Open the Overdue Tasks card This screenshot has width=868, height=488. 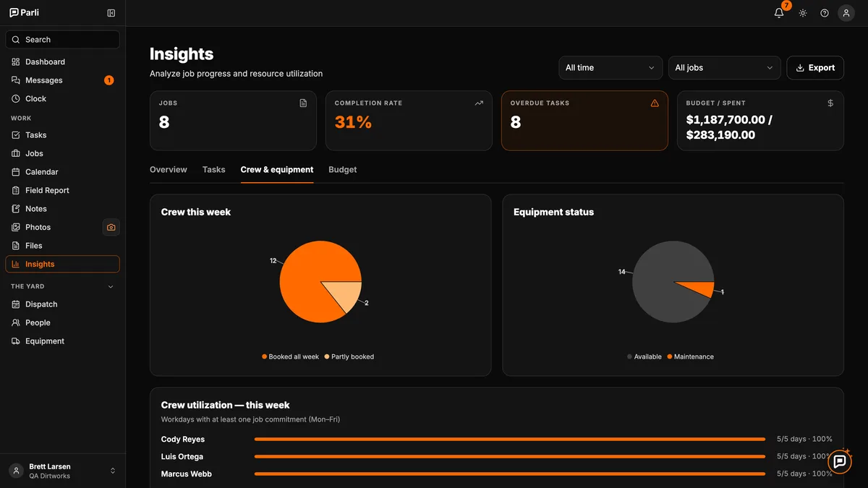(x=584, y=121)
